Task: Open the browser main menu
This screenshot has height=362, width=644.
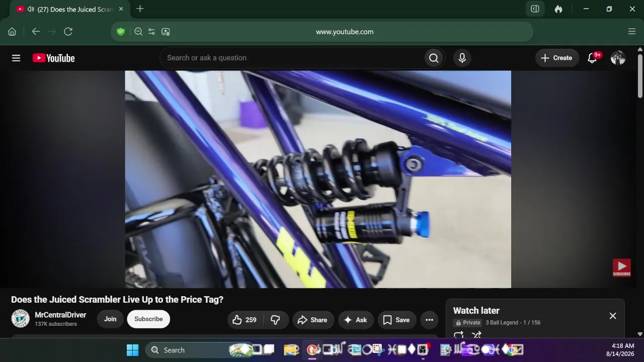Action: click(632, 32)
